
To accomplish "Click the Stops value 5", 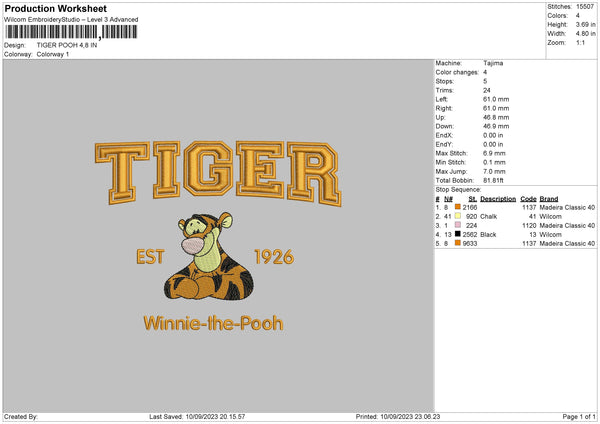I will (485, 81).
